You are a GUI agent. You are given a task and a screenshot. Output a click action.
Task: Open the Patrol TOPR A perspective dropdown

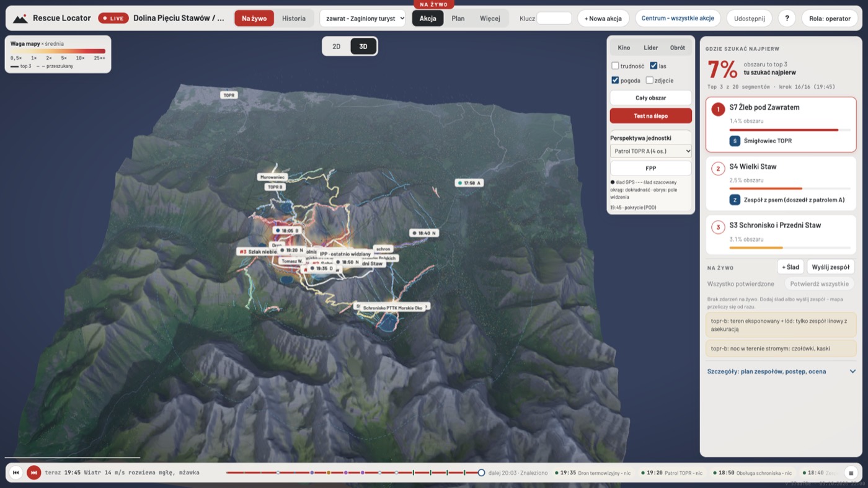(651, 151)
